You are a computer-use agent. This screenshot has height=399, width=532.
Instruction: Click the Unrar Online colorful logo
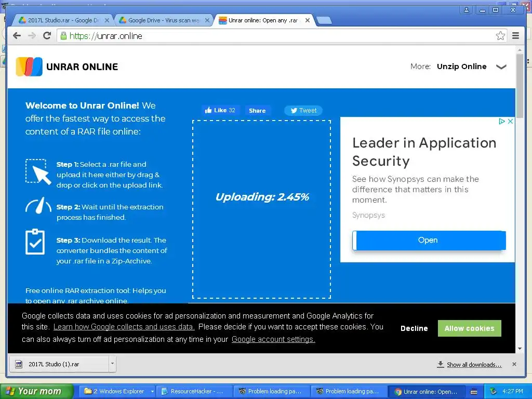pyautogui.click(x=29, y=66)
